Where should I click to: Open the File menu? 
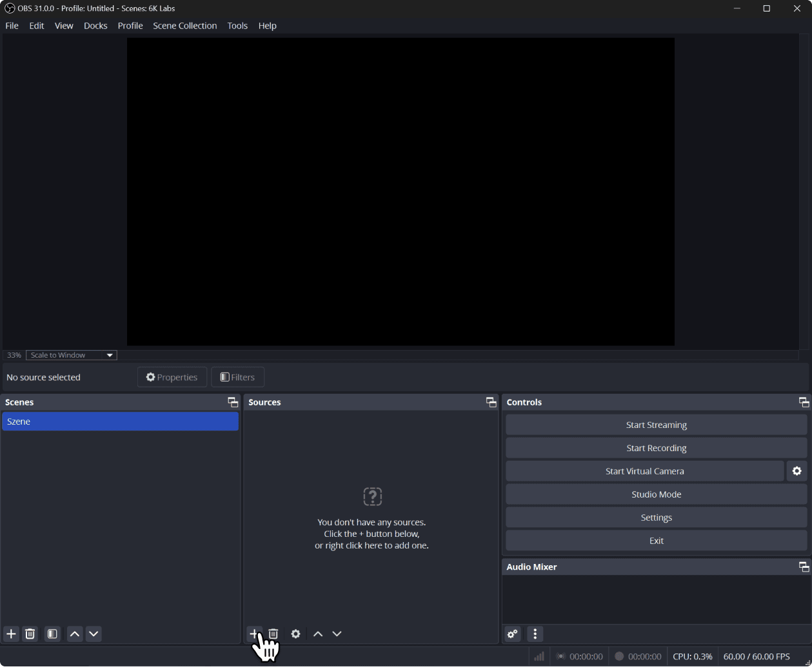[x=12, y=26]
